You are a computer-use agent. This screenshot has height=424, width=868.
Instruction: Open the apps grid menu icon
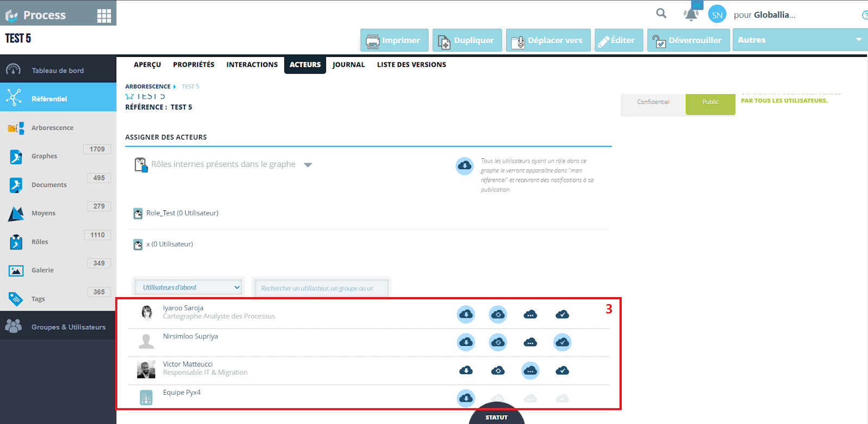click(104, 16)
